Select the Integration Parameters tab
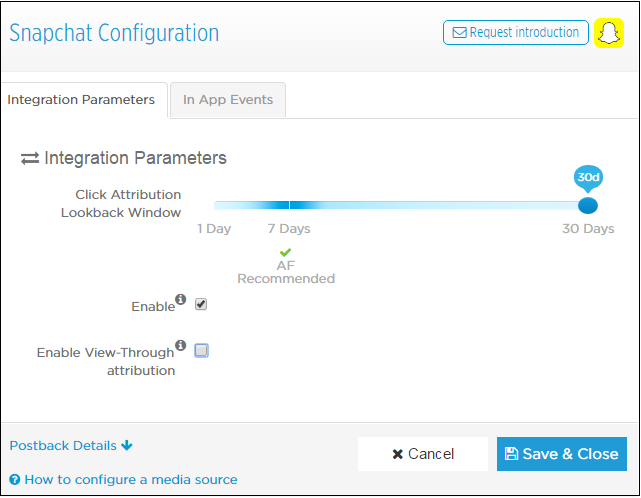This screenshot has height=498, width=641. [x=81, y=100]
